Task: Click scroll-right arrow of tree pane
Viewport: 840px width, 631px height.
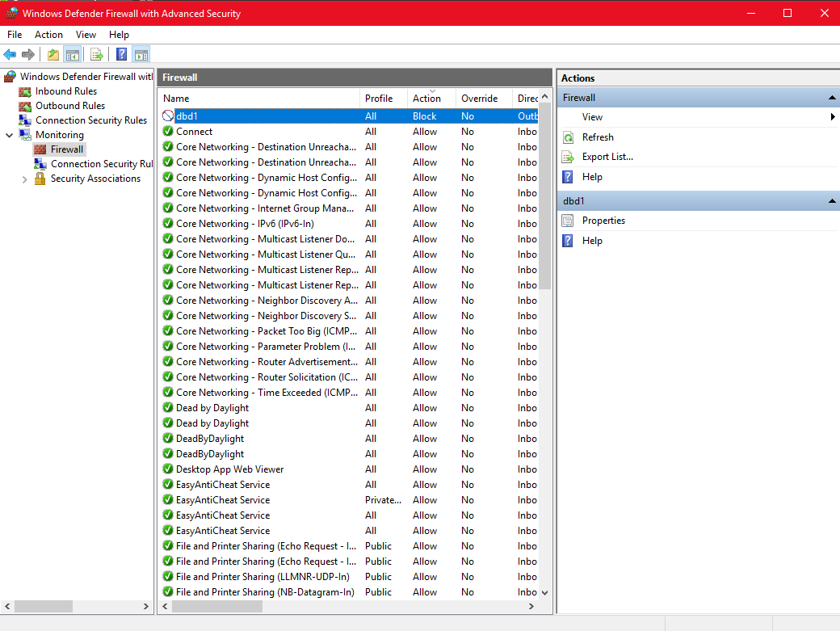Action: tap(145, 607)
